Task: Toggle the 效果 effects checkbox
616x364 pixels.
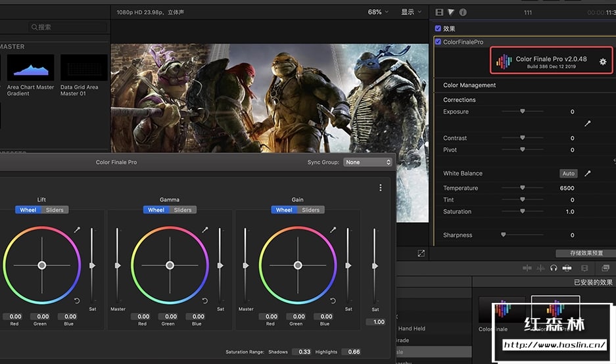Action: pyautogui.click(x=438, y=28)
